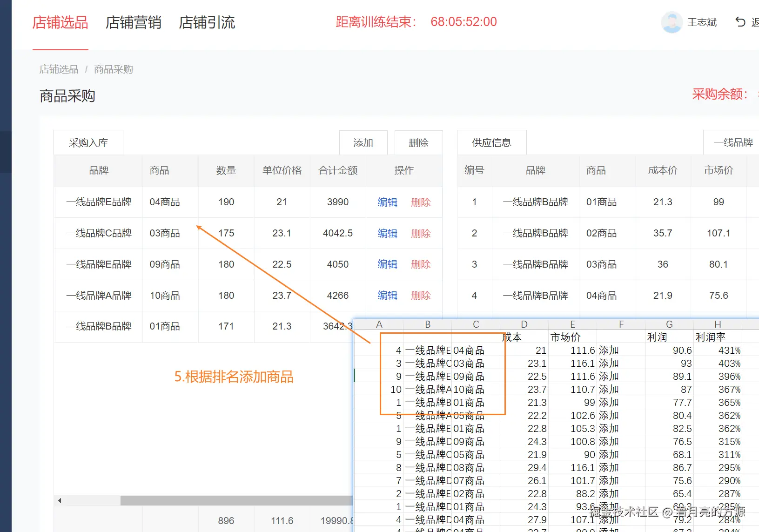The width and height of the screenshot is (759, 532).
Task: Click the 店铺选品 breadcrumb link
Action: tap(59, 69)
